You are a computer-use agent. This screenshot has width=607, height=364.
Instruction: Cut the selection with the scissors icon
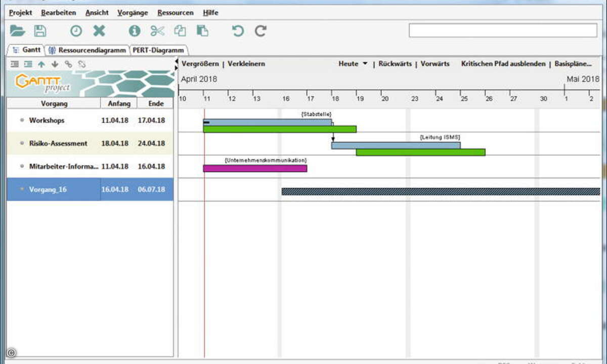[157, 31]
